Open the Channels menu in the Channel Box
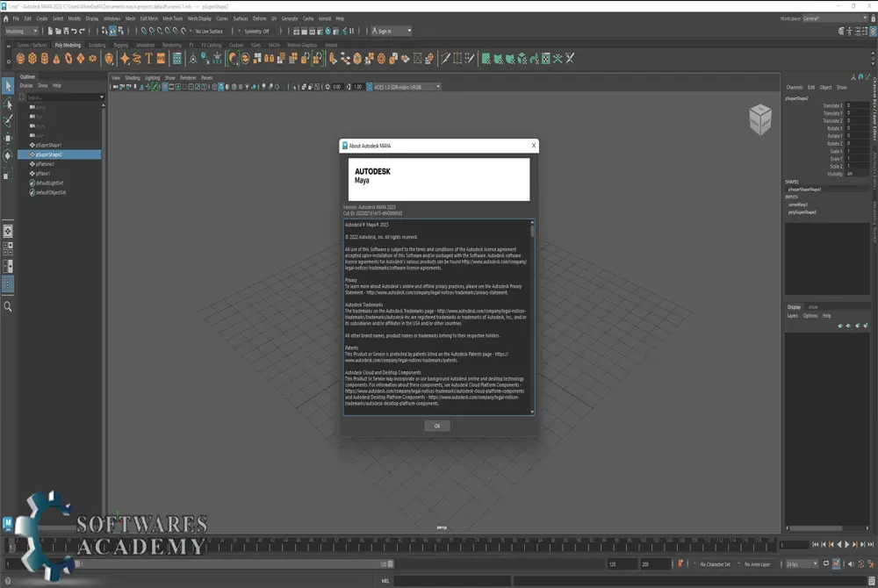The width and height of the screenshot is (878, 588). click(794, 87)
